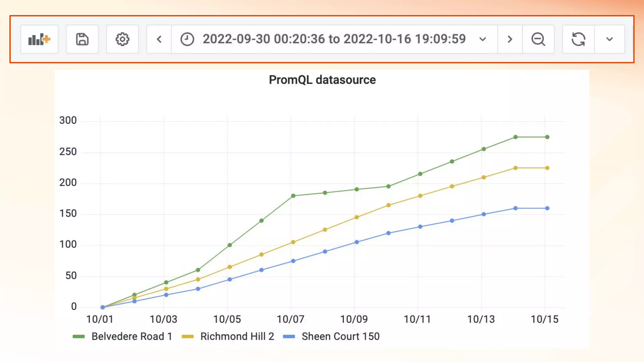Viewport: 644px width, 362px height.
Task: Click the clock icon in time picker
Action: (x=187, y=39)
